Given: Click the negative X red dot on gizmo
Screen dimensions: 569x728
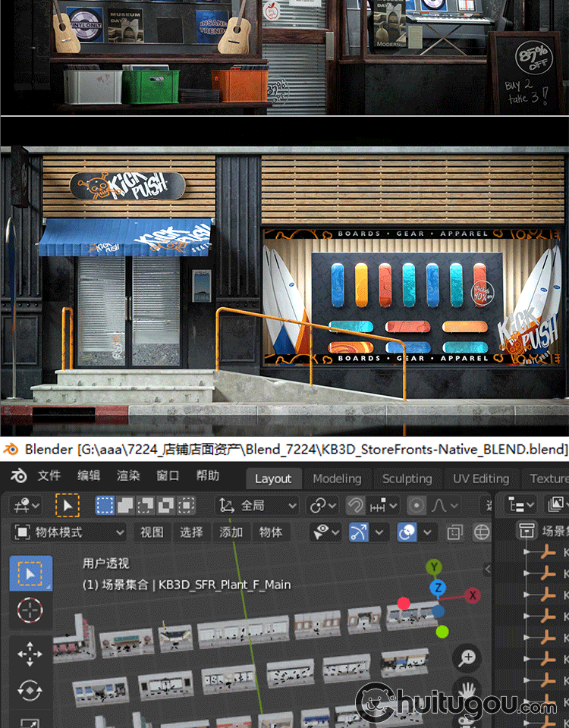Looking at the screenshot, I should 404,603.
